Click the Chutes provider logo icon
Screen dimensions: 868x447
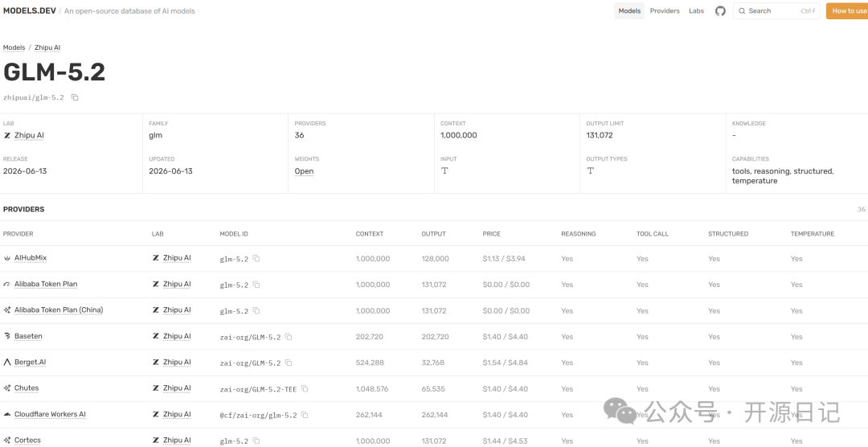tap(7, 388)
